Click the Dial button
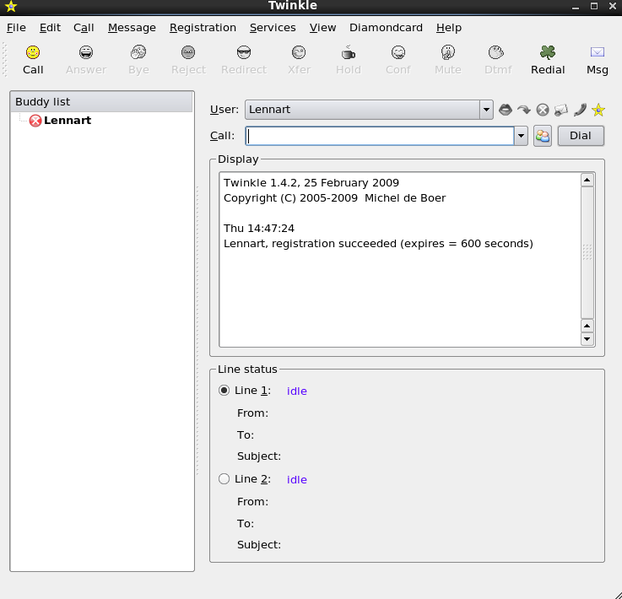Viewport: 622px width, 599px height. tap(580, 136)
